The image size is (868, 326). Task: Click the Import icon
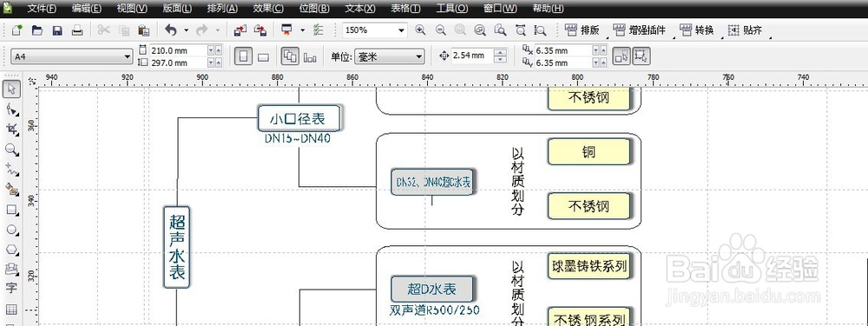tap(240, 30)
